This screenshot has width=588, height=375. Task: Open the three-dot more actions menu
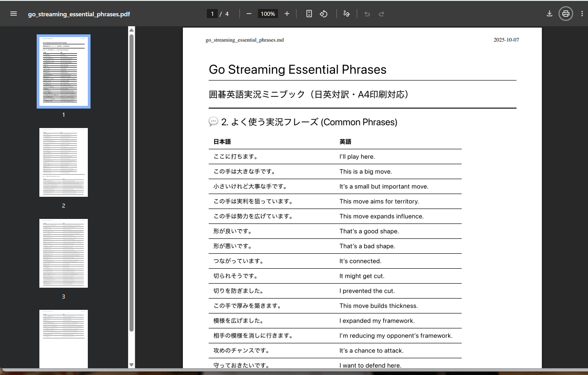[582, 14]
